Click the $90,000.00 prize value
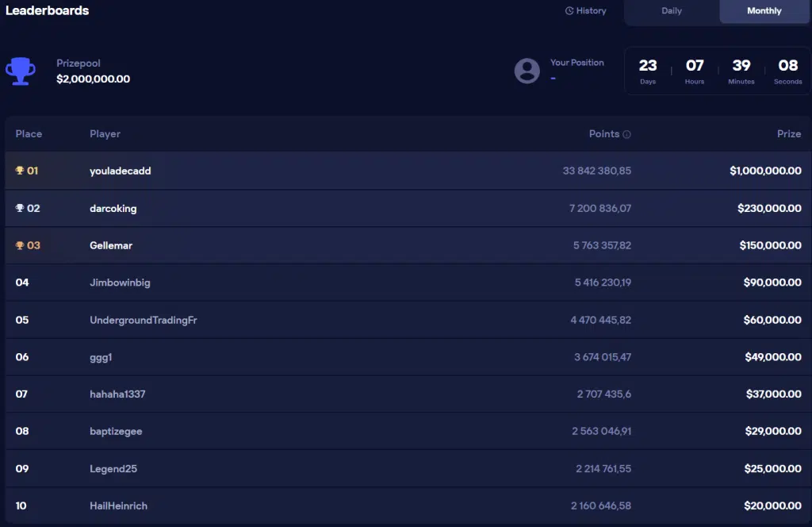Image resolution: width=812 pixels, height=527 pixels. coord(772,283)
